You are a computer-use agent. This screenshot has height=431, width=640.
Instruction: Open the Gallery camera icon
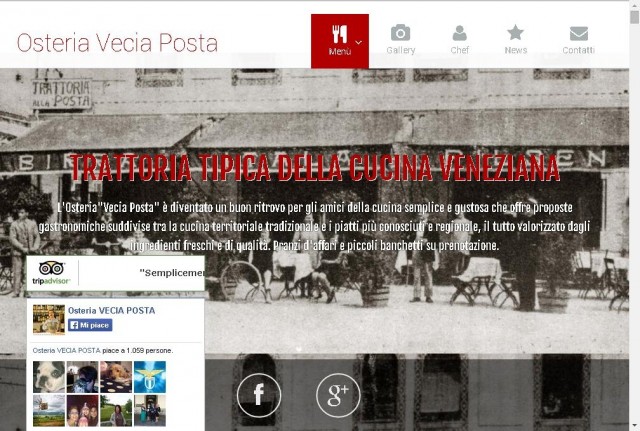(x=400, y=32)
